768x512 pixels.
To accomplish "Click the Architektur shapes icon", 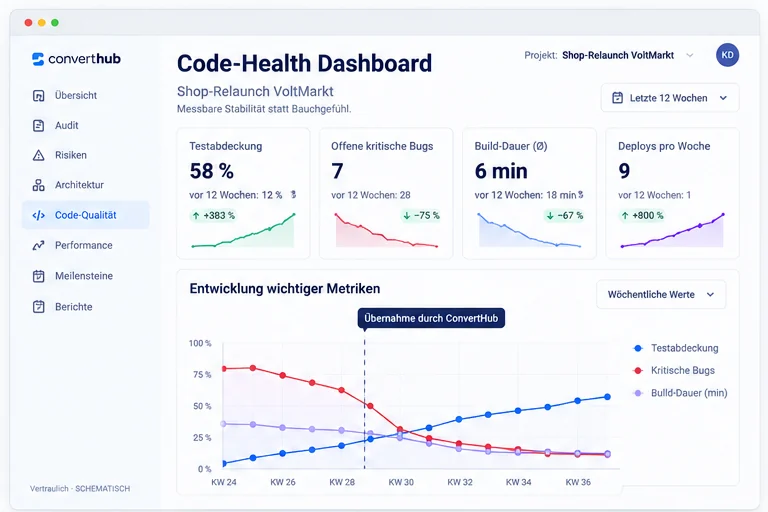I will (x=38, y=185).
